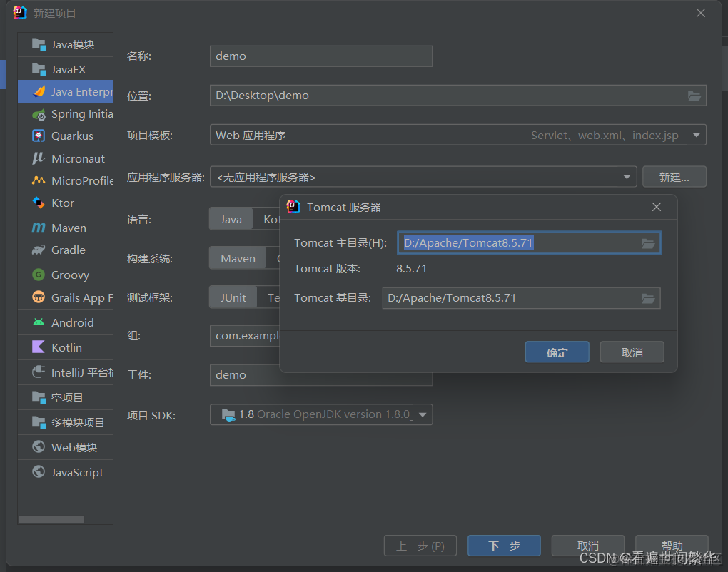Select the Java模块 project type icon

[x=39, y=44]
